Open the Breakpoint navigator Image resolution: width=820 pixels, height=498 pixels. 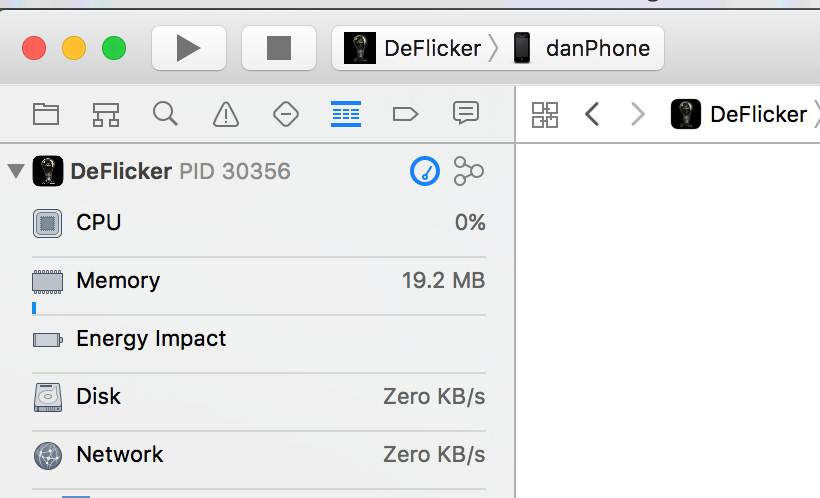coord(405,114)
